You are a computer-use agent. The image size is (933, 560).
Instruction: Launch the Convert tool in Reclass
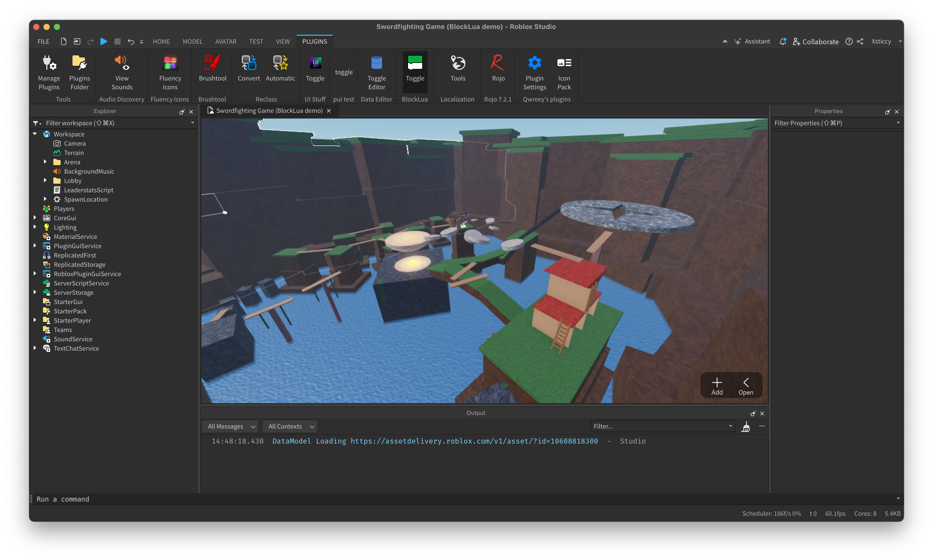[x=249, y=70]
